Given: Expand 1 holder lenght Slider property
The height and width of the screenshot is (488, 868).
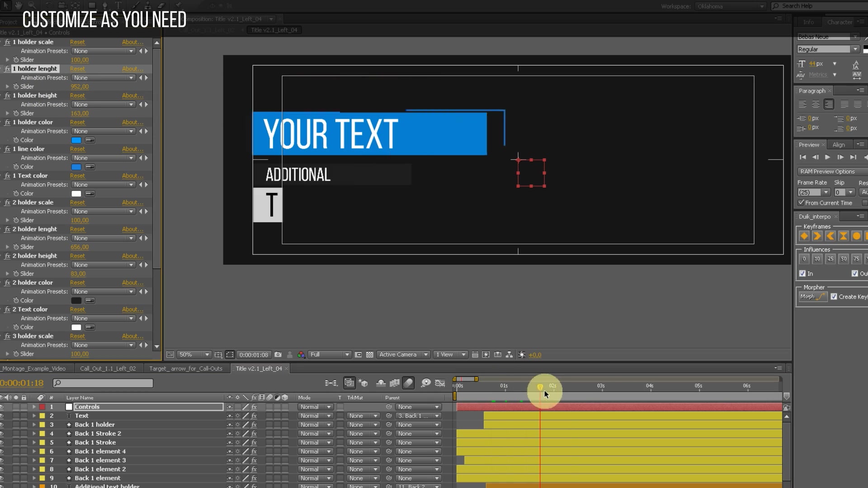Looking at the screenshot, I should coord(7,86).
